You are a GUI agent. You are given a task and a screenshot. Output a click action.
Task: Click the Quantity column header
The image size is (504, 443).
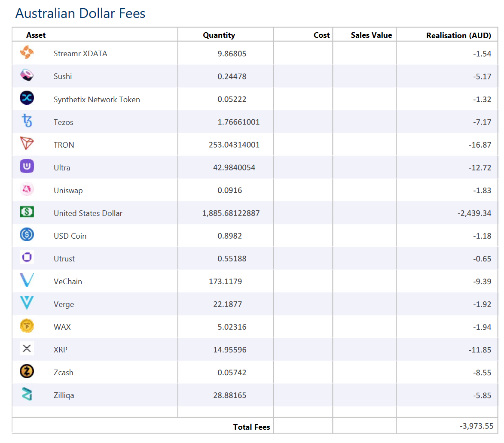pos(219,35)
